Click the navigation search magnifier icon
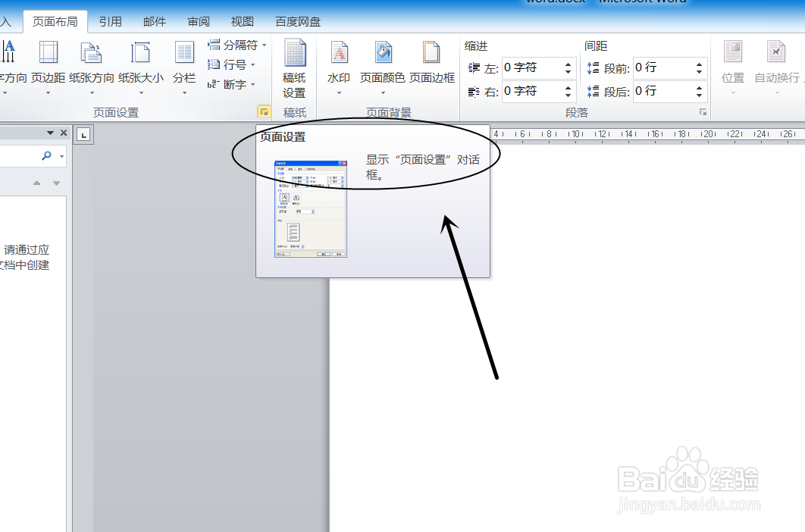Viewport: 805px width, 532px height. (47, 155)
